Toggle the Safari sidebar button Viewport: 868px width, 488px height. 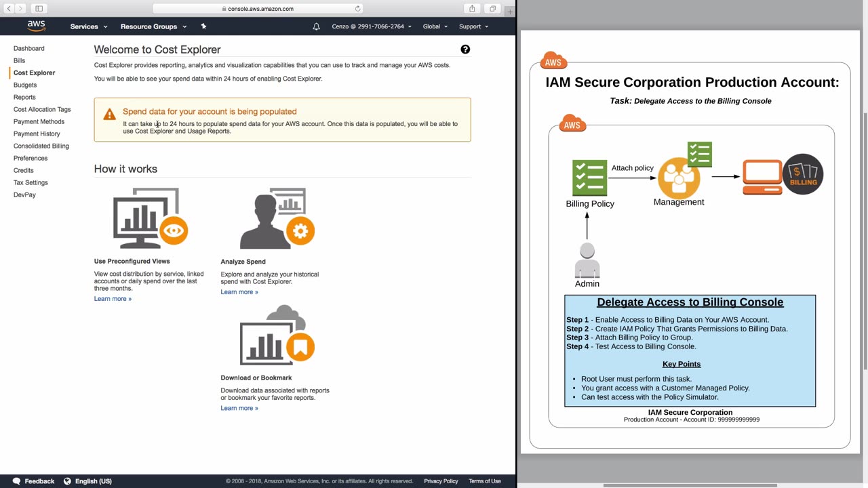click(39, 9)
